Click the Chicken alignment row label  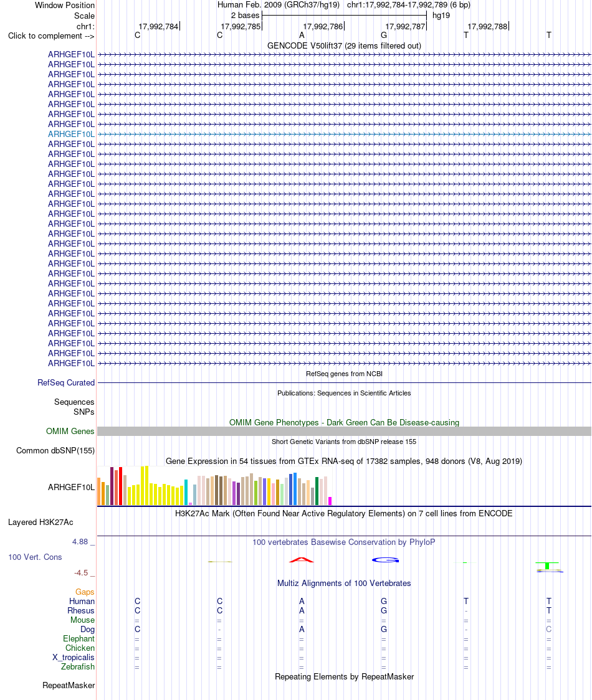pos(80,648)
